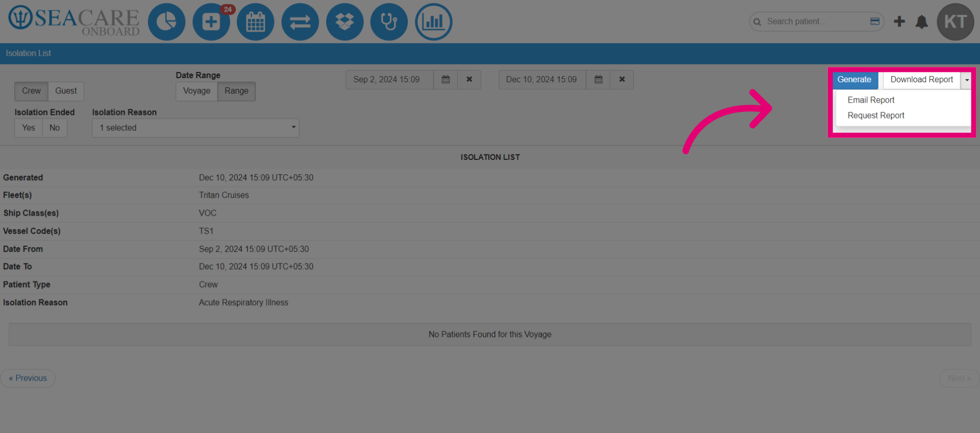Screen dimensions: 980x433
Task: Go to the Next page
Action: pyautogui.click(x=959, y=378)
